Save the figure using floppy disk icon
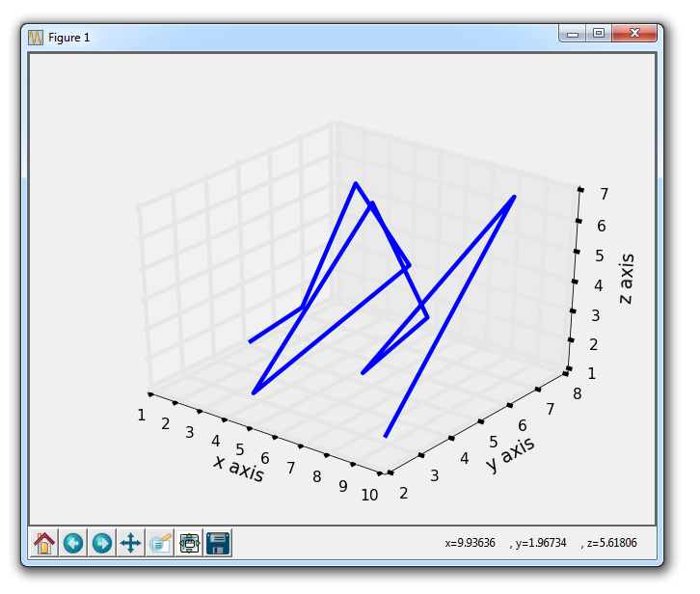This screenshot has height=594, width=700. (218, 543)
